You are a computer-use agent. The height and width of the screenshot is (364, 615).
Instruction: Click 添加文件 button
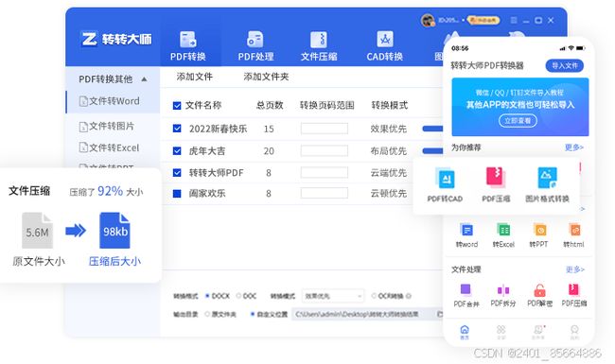pyautogui.click(x=195, y=77)
